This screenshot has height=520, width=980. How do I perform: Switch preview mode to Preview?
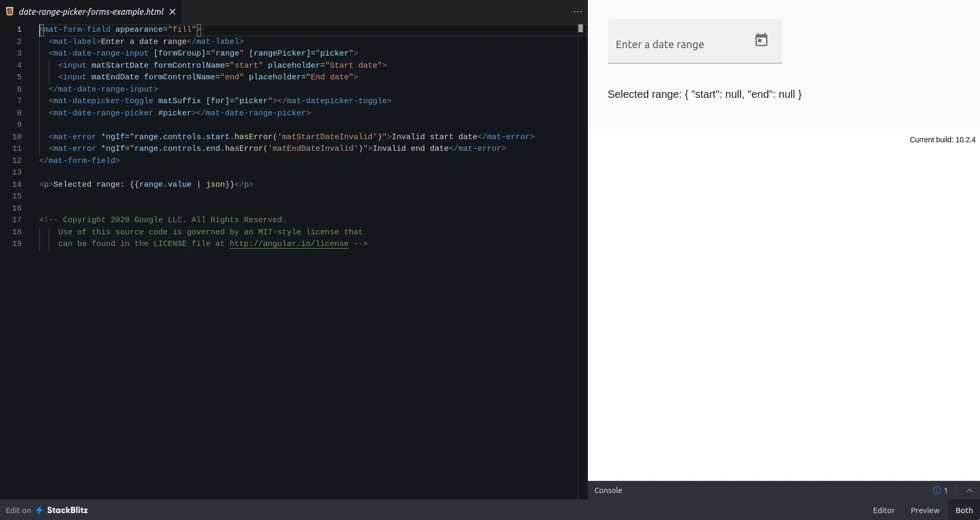(924, 510)
